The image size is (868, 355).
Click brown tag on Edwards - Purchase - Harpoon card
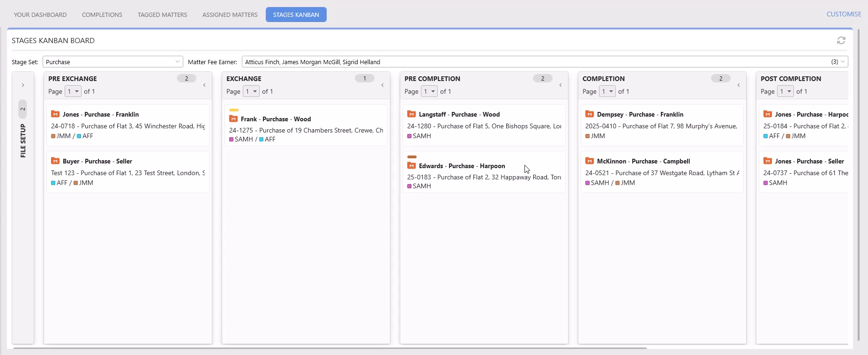412,157
